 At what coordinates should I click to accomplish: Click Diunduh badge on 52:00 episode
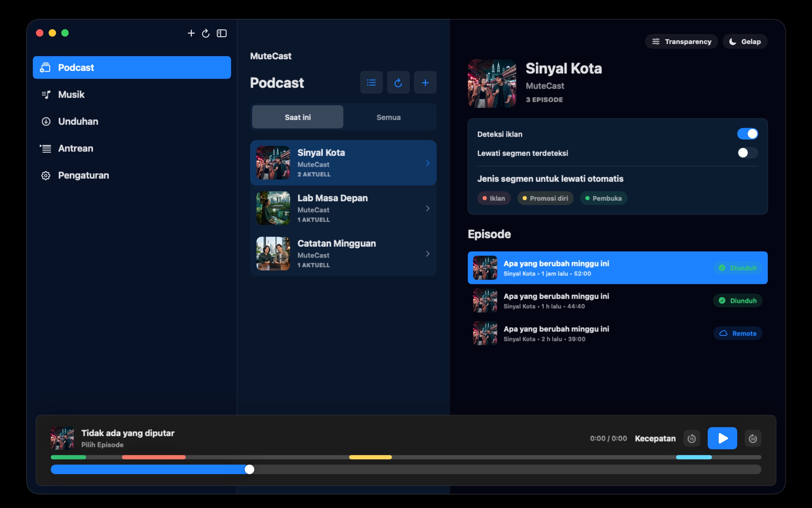pos(738,268)
